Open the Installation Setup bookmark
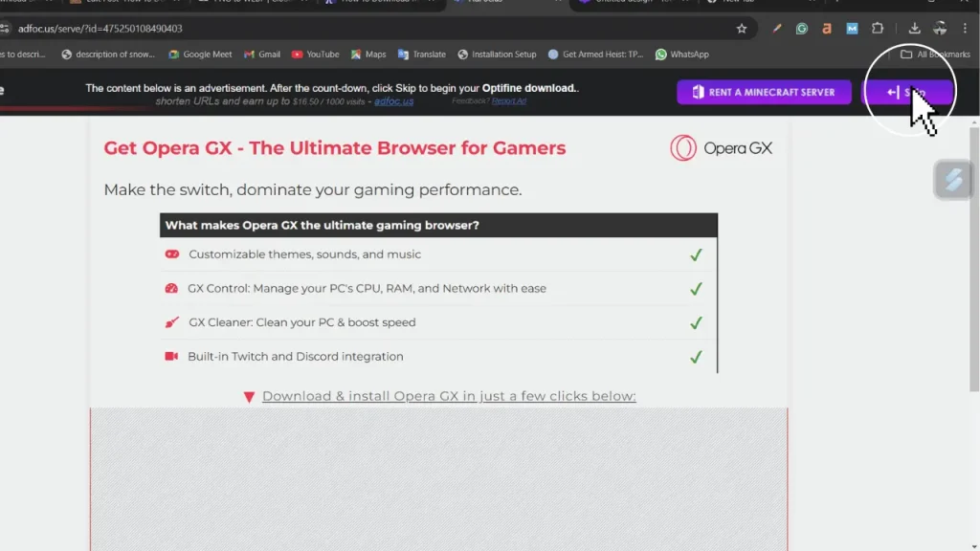This screenshot has width=980, height=551. [498, 55]
